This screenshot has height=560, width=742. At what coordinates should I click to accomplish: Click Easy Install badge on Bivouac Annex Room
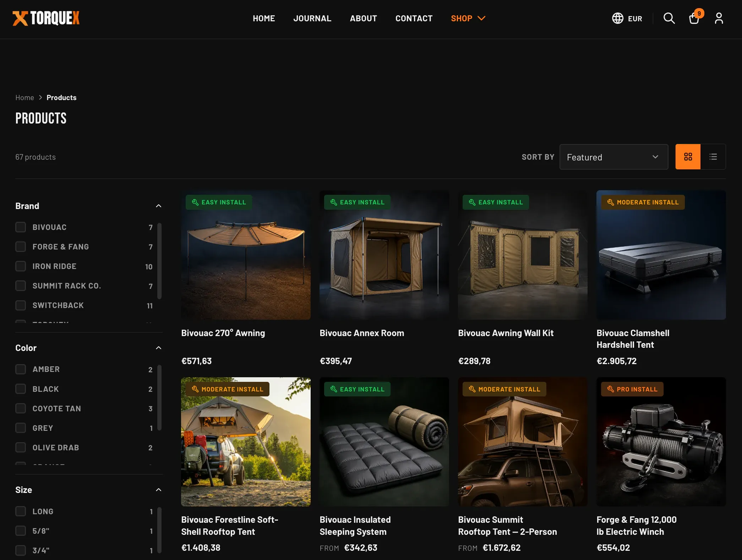[357, 202]
